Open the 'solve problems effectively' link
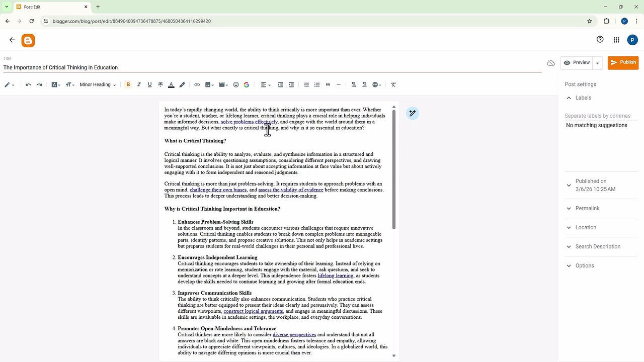 pos(249,122)
